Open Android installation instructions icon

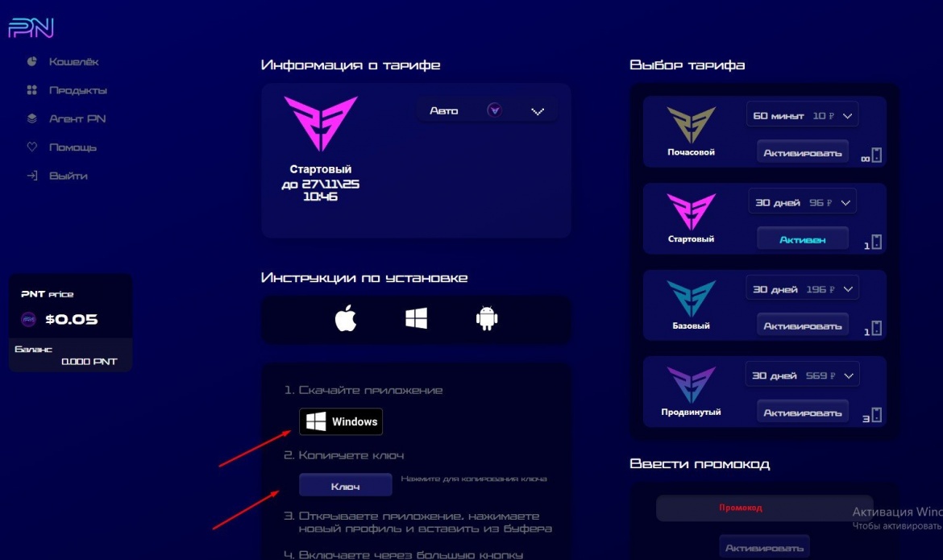pos(487,318)
